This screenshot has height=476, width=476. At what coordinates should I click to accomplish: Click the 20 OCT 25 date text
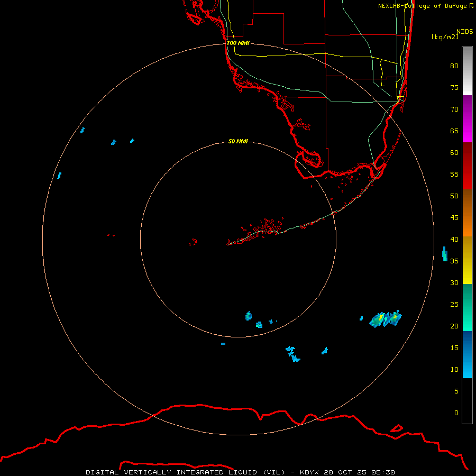tap(345, 472)
